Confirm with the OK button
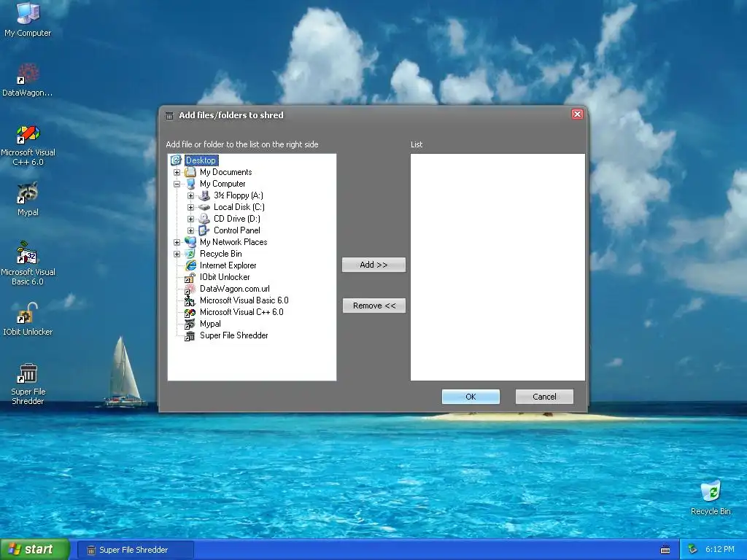Screen dimensions: 747x560 [471, 397]
